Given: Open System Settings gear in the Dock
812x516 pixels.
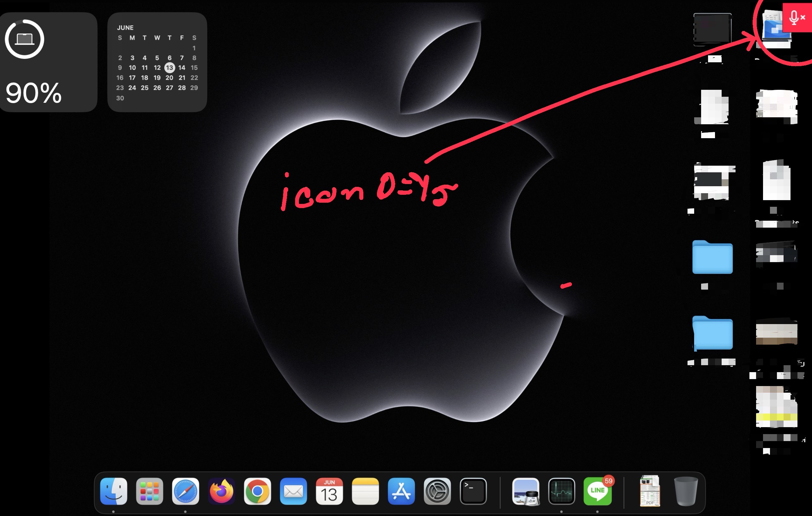Looking at the screenshot, I should 437,491.
